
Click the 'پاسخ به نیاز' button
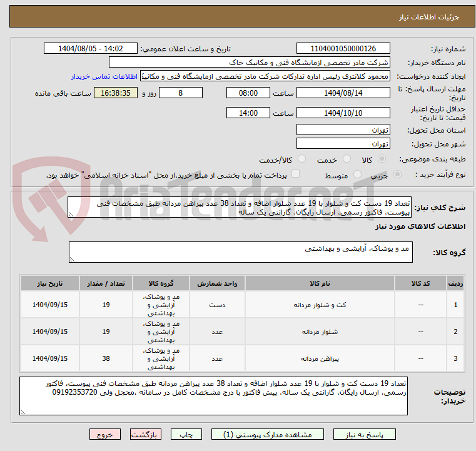pyautogui.click(x=365, y=433)
